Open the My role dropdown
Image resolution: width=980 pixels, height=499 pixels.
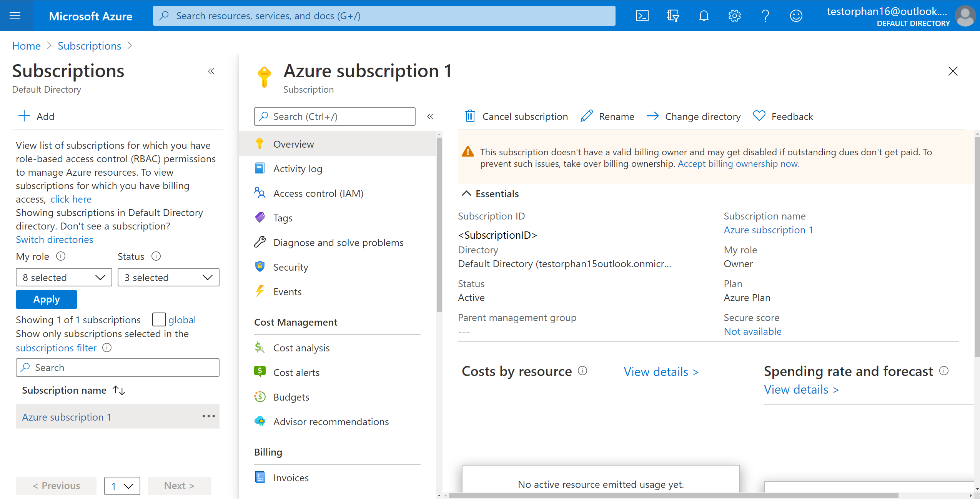(64, 277)
